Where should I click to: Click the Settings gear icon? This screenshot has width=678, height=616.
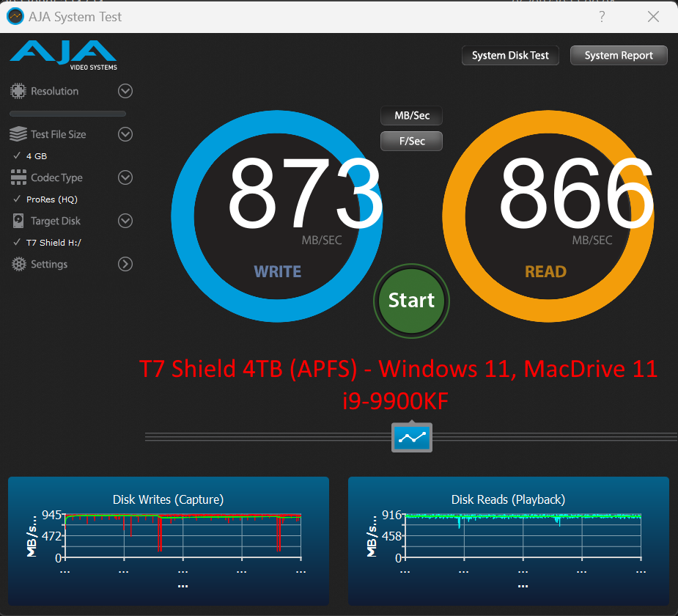(18, 264)
